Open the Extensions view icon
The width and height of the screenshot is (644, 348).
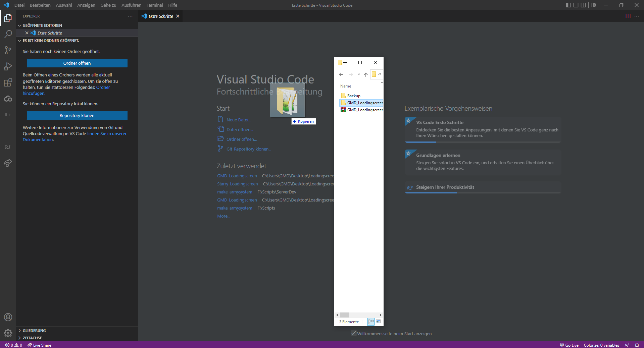[8, 82]
